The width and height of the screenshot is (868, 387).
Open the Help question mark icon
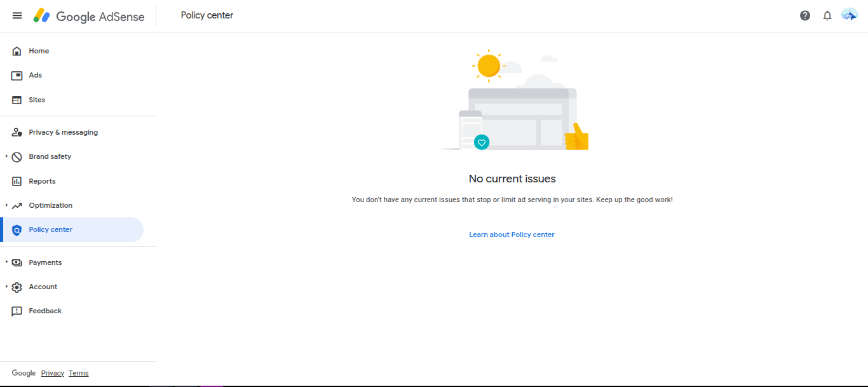tap(805, 16)
